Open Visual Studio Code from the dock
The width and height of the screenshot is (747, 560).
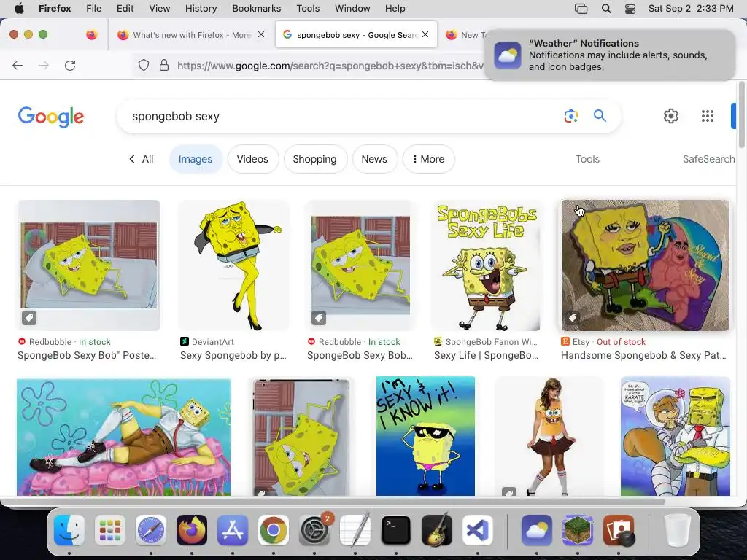477,530
